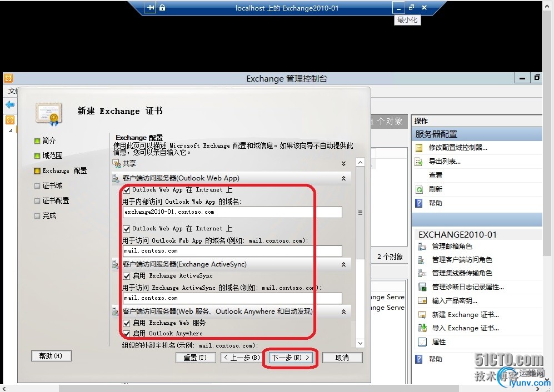Click the wizard scrollbar up arrow

click(360, 163)
